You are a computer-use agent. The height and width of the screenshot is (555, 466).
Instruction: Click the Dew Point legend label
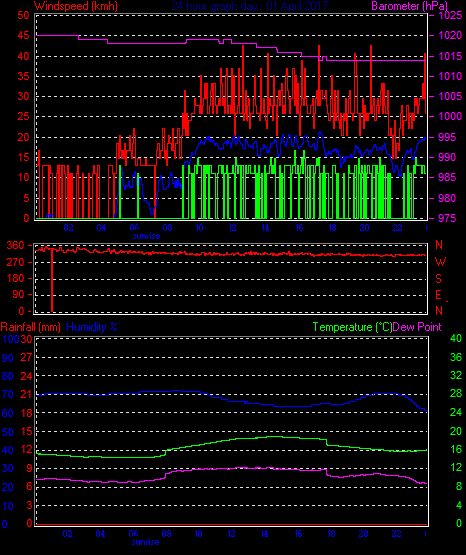coord(417,327)
